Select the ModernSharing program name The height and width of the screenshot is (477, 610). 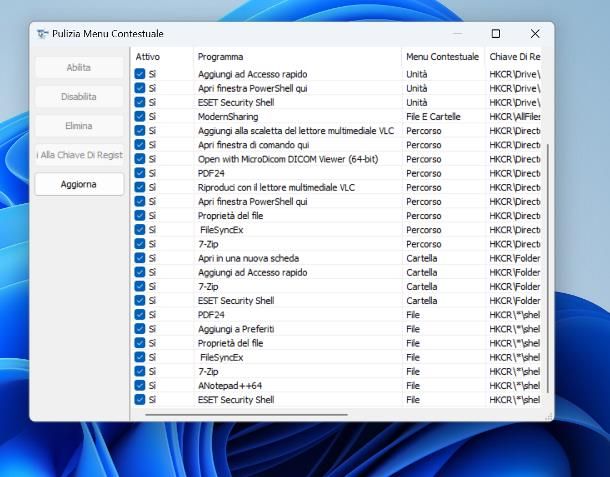tap(228, 117)
